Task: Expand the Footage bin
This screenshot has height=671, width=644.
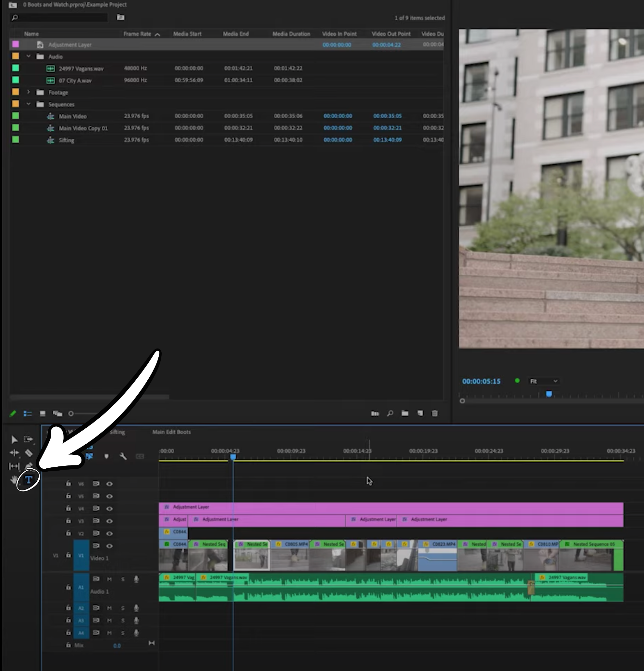Action: (29, 92)
